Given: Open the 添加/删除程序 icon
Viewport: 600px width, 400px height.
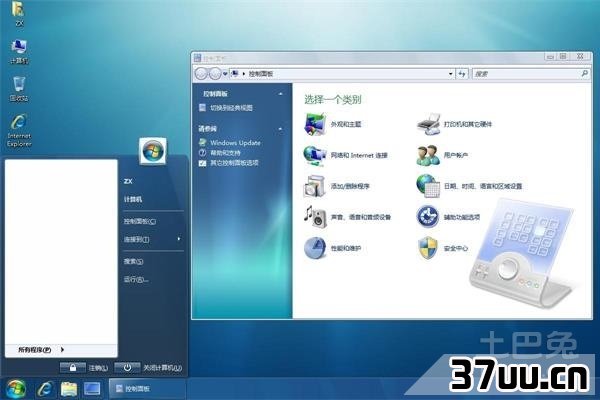Looking at the screenshot, I should (315, 186).
